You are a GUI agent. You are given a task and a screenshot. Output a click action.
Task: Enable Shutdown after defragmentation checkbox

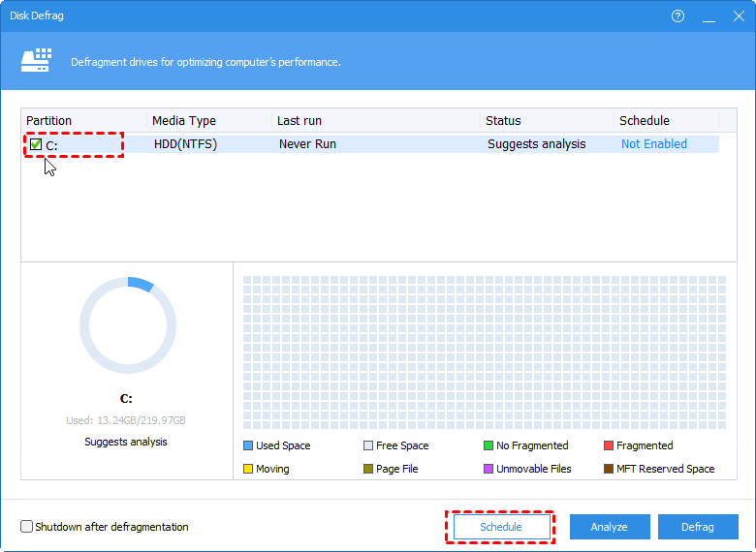tap(27, 527)
